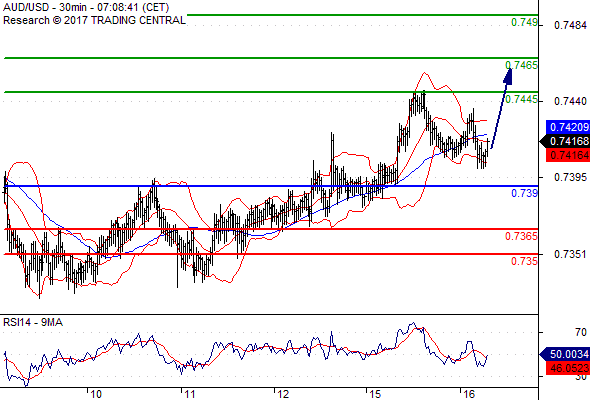Click the green 0.749 resistance label

coord(524,22)
